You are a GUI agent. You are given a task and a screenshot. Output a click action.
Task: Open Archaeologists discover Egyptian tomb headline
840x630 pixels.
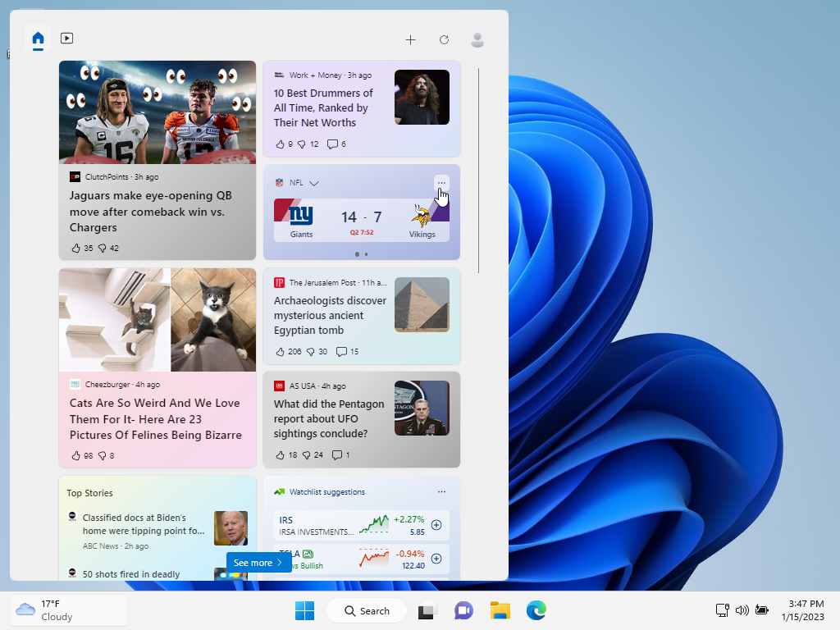click(330, 316)
